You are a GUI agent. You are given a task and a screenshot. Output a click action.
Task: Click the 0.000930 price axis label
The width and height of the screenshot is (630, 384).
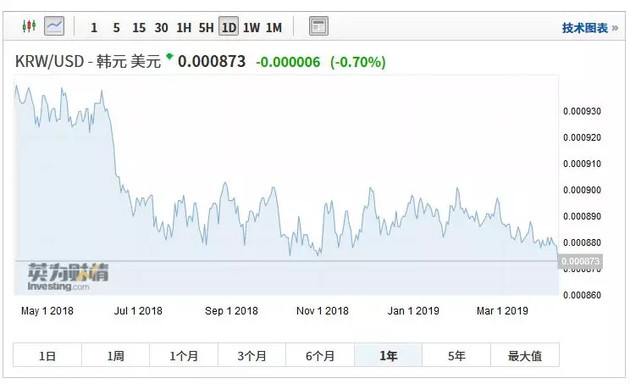tap(582, 111)
